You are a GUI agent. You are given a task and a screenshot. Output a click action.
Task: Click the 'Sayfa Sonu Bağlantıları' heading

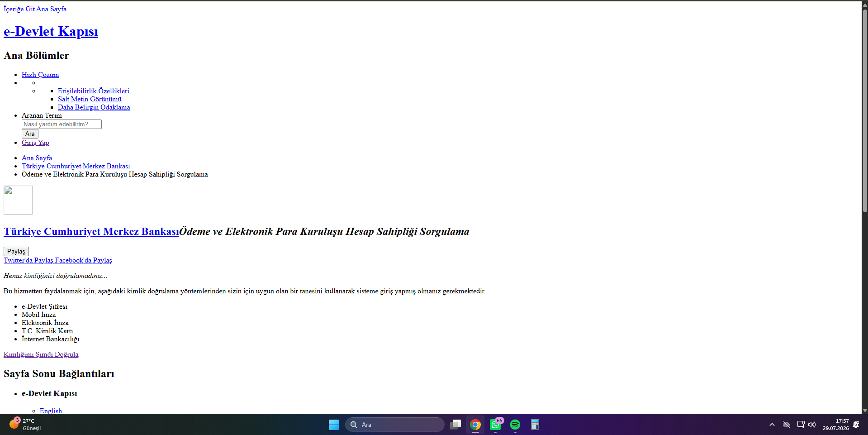[59, 373]
